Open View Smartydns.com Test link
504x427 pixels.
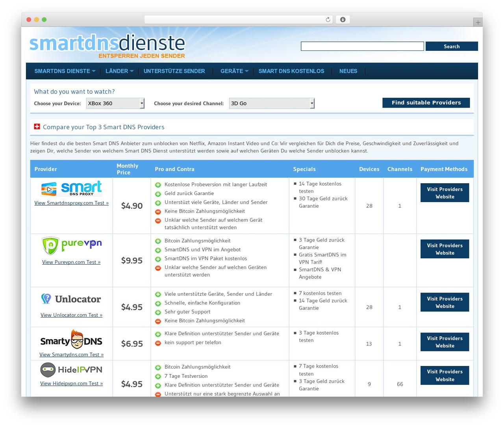71,355
